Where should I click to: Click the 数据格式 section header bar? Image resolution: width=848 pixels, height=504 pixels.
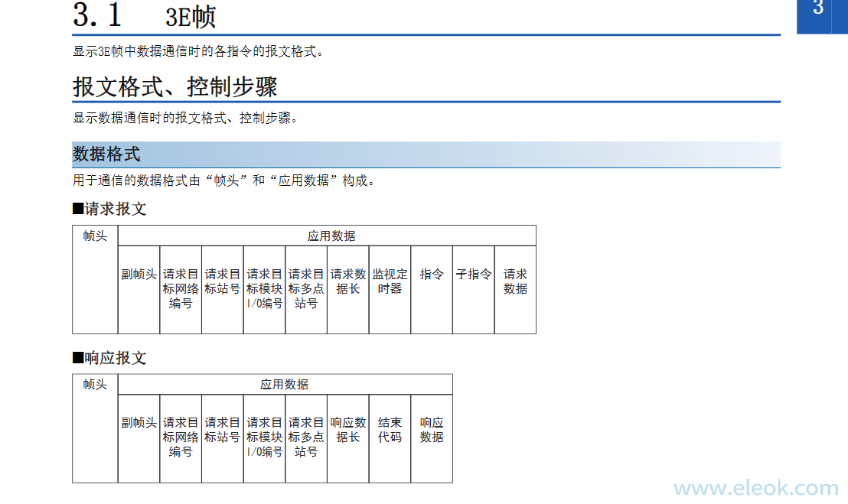(x=106, y=154)
